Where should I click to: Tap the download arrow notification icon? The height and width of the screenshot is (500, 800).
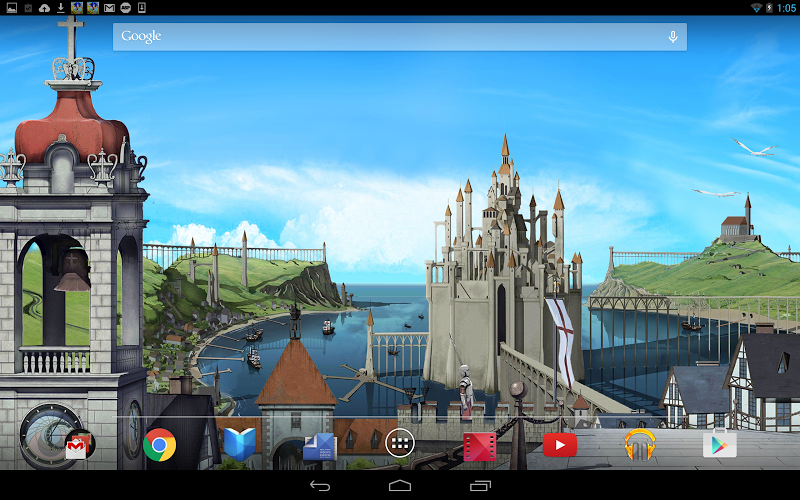(x=61, y=8)
